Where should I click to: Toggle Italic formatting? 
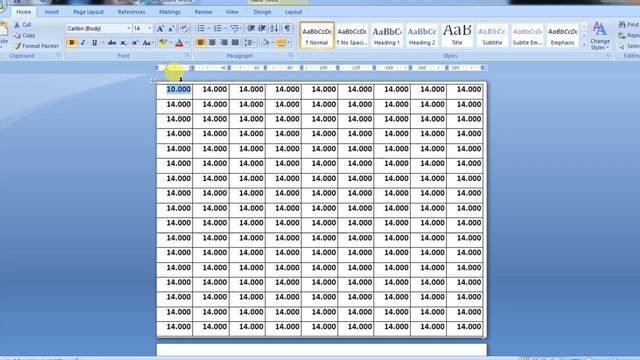(83, 42)
